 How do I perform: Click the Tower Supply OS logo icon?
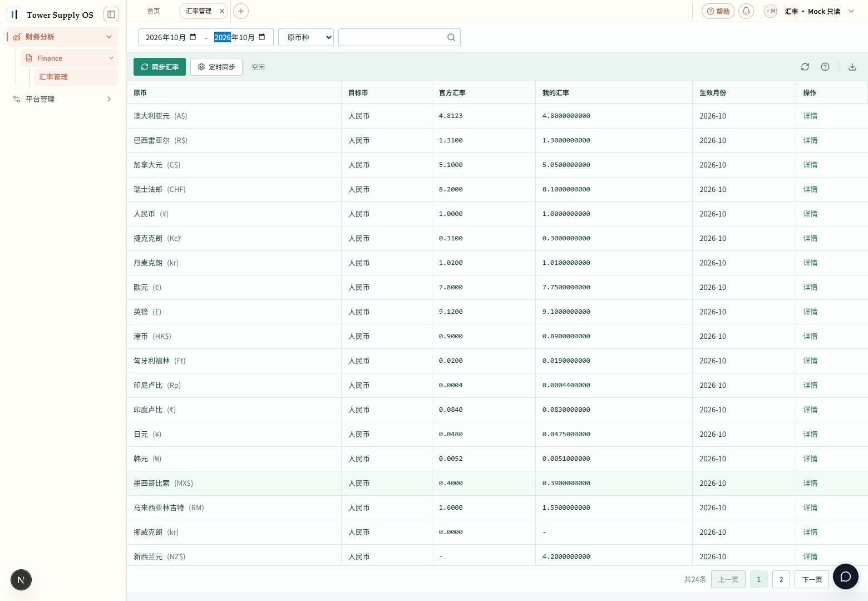click(14, 14)
